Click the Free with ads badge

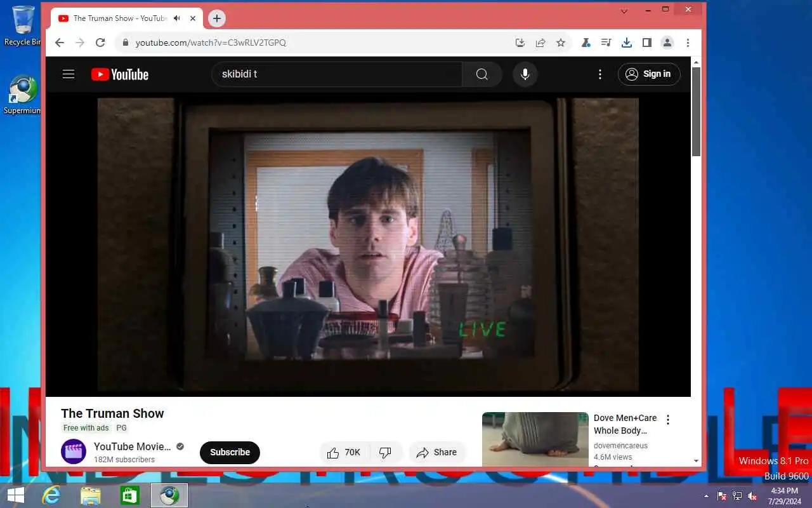(86, 428)
